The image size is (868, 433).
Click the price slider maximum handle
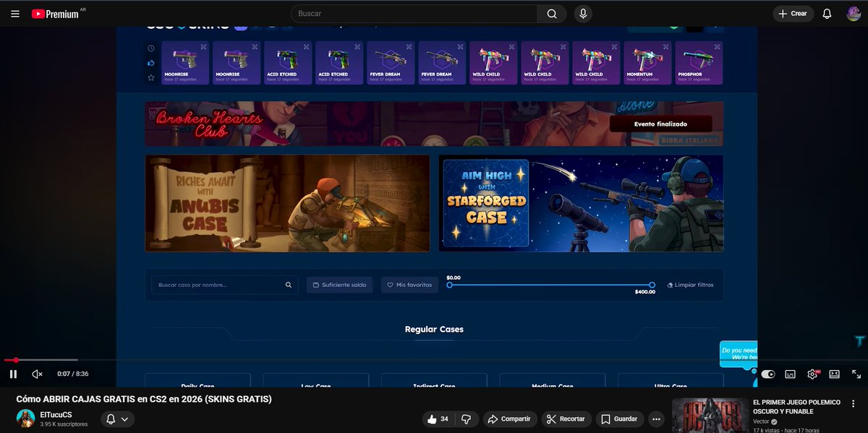[x=652, y=285]
